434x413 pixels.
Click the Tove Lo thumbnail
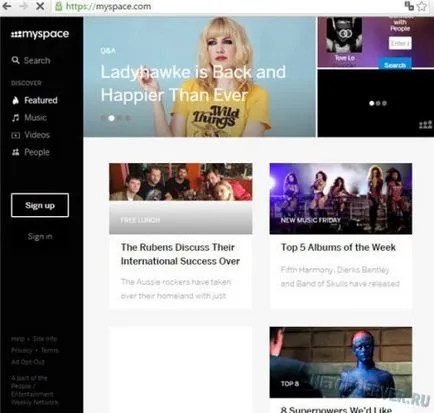[x=344, y=35]
